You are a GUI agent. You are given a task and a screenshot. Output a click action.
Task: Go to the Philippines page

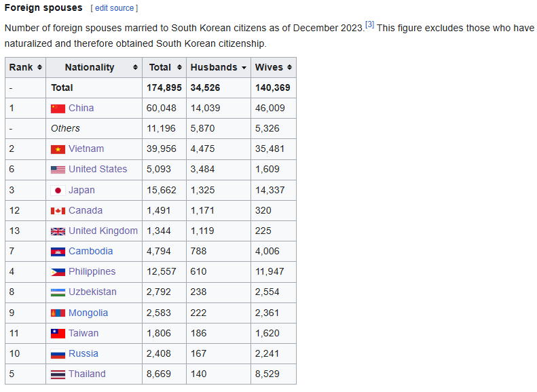point(92,271)
